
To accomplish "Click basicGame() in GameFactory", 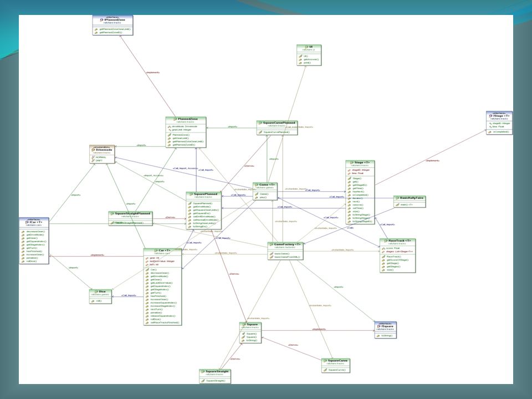I will (282, 253).
